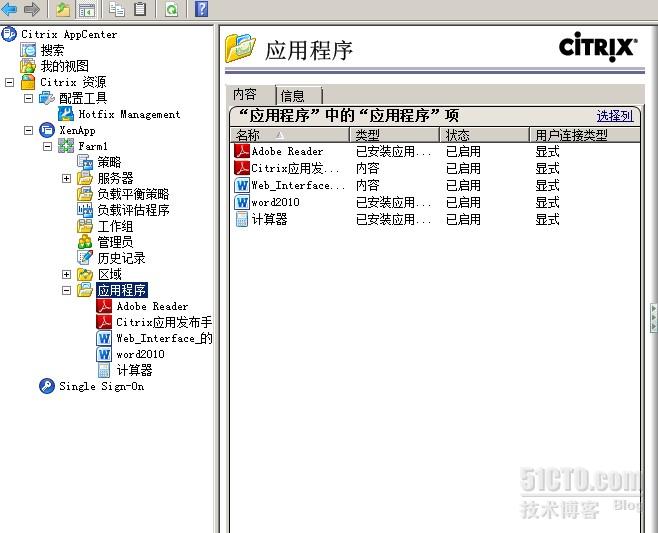Expand the 区域 tree node
The width and height of the screenshot is (658, 533).
(66, 274)
